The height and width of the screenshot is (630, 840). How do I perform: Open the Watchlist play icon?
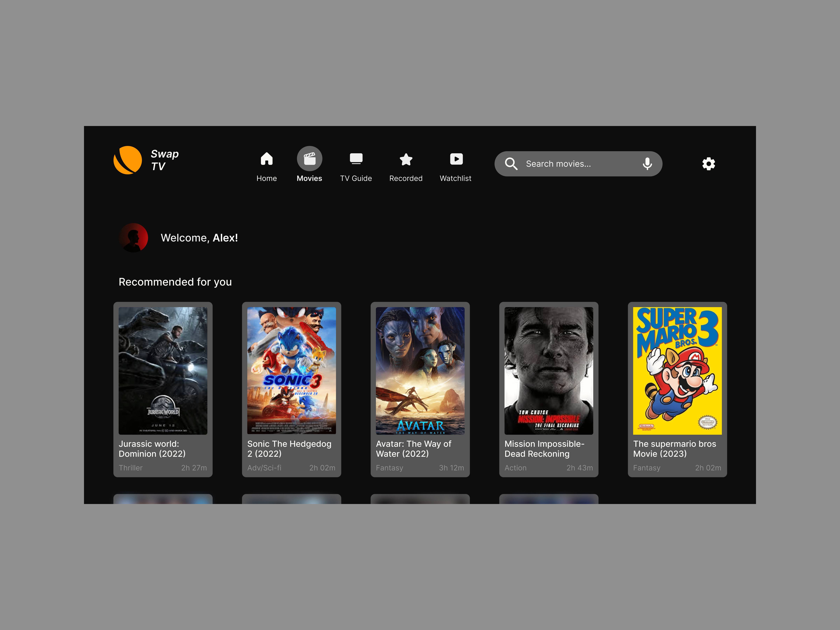[456, 159]
